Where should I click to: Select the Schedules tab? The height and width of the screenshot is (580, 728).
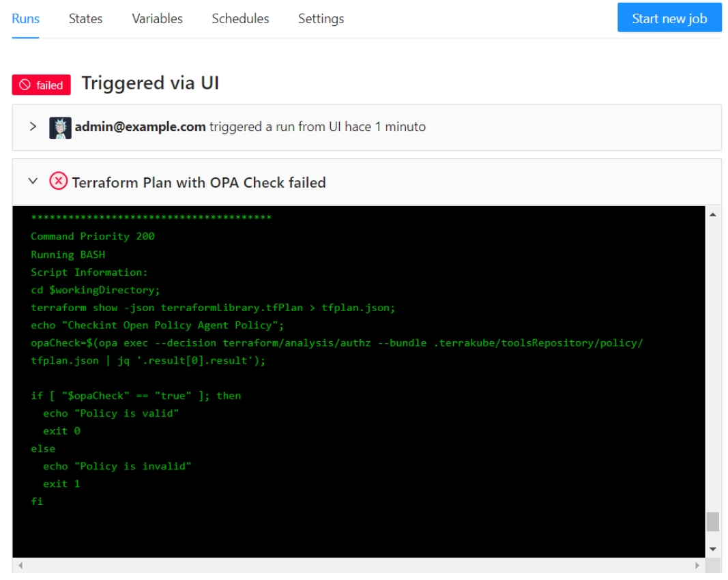click(240, 18)
